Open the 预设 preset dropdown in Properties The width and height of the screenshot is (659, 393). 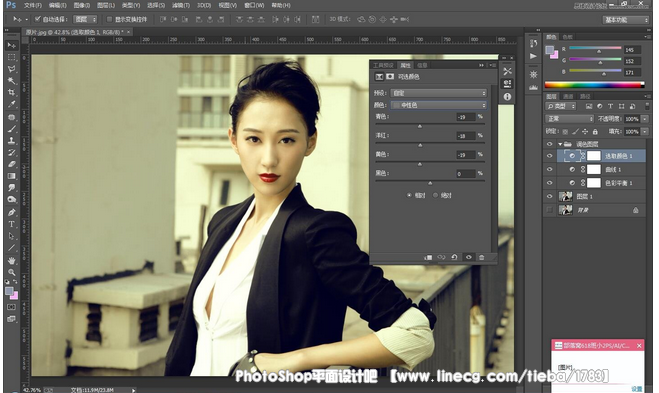pyautogui.click(x=438, y=93)
